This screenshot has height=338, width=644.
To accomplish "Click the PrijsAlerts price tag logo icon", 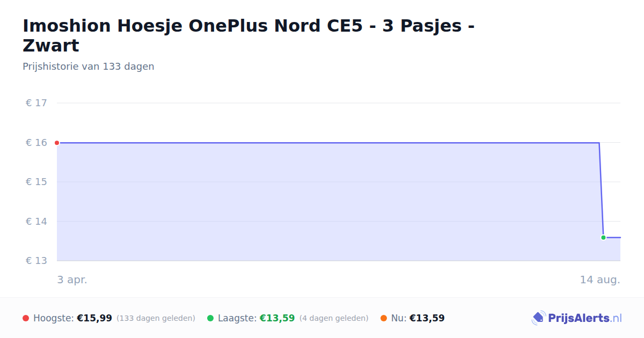I will click(538, 318).
